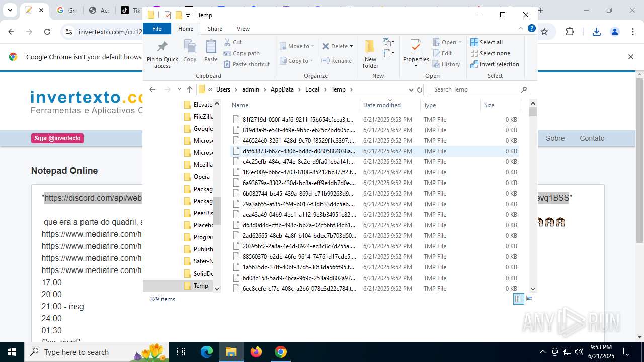The width and height of the screenshot is (644, 362).
Task: Switch to details view icon
Action: point(519,299)
